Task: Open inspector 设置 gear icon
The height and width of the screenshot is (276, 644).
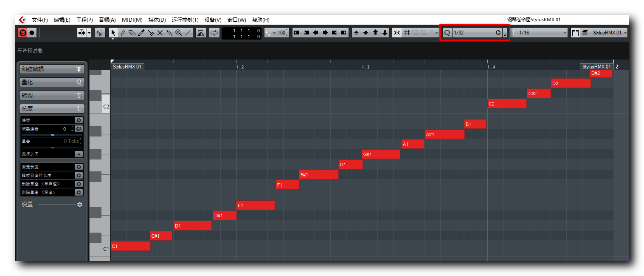Action: pos(79,205)
